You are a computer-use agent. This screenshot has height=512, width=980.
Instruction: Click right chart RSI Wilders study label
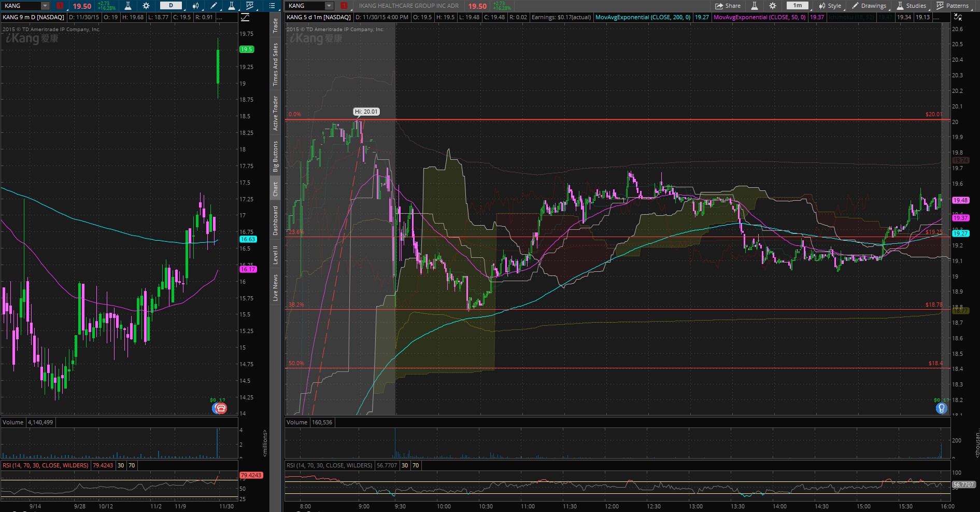329,465
